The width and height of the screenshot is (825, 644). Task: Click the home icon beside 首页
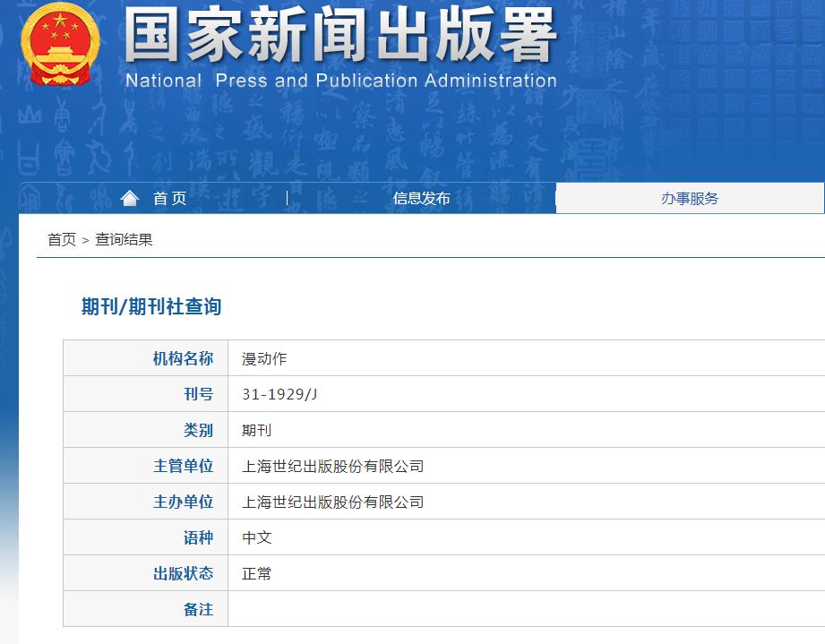pyautogui.click(x=131, y=198)
